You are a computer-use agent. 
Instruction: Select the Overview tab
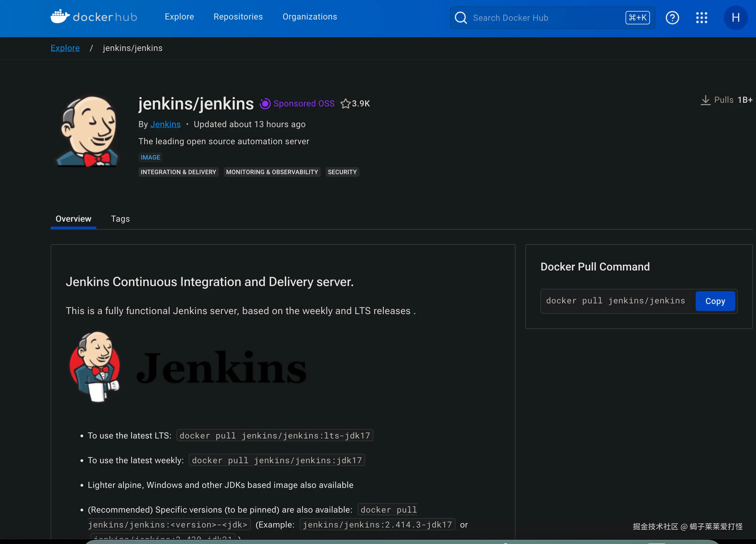[x=73, y=219]
